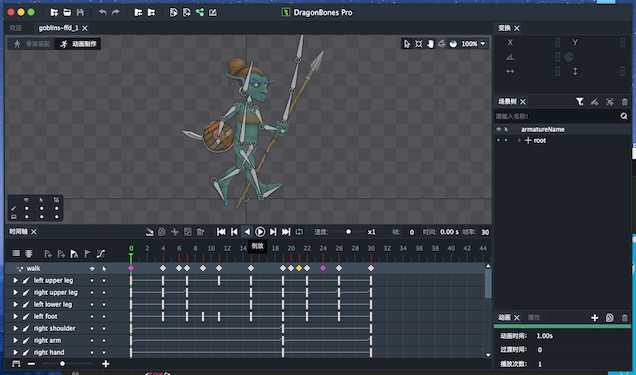Viewport: 636px width, 375px height.
Task: Click the undo arrow icon
Action: pyautogui.click(x=103, y=13)
